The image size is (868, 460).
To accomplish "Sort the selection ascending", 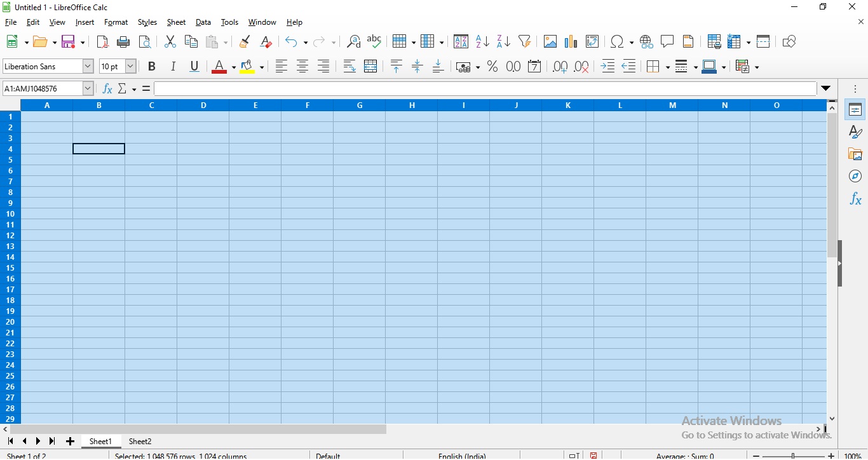I will 482,41.
